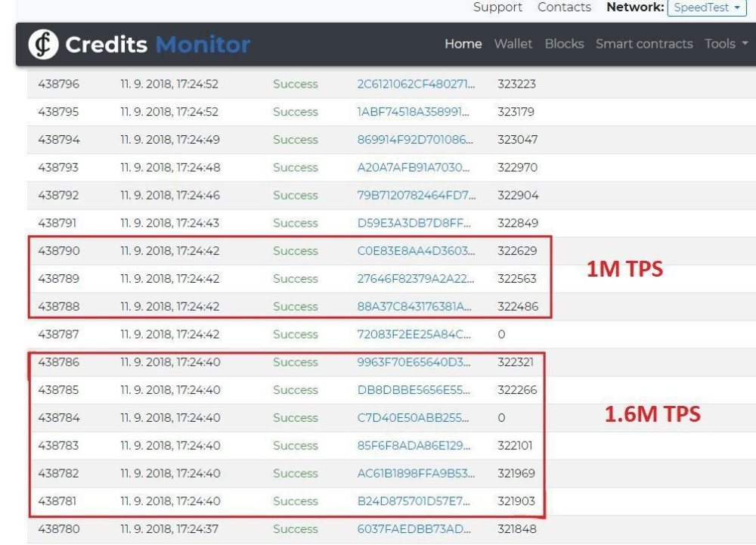The image size is (756, 545).
Task: Click block number 438781
Action: (x=57, y=501)
